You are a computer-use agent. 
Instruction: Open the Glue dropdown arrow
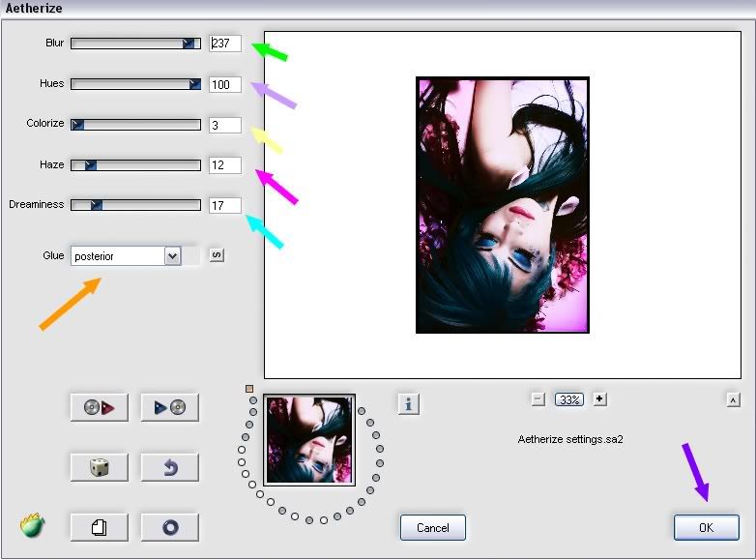point(173,256)
